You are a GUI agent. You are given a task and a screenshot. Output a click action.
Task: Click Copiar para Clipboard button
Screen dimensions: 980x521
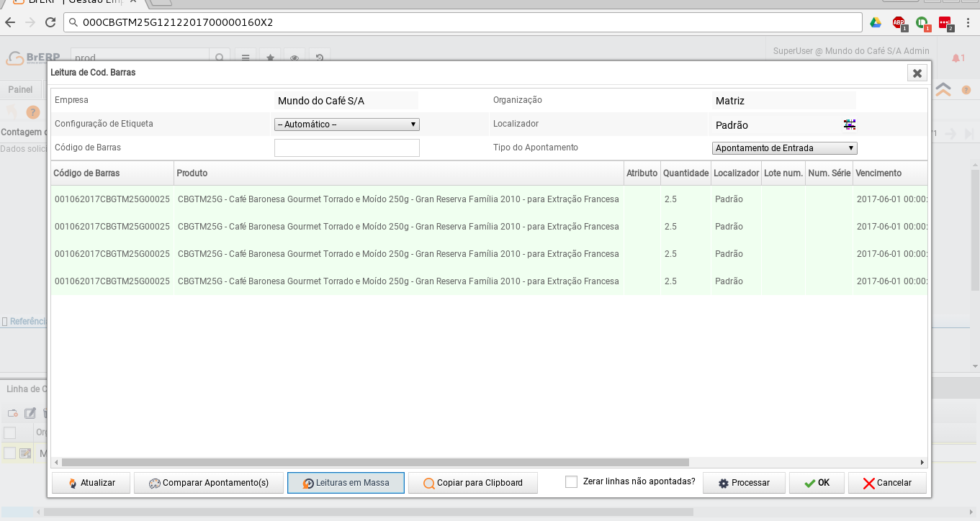tap(472, 483)
